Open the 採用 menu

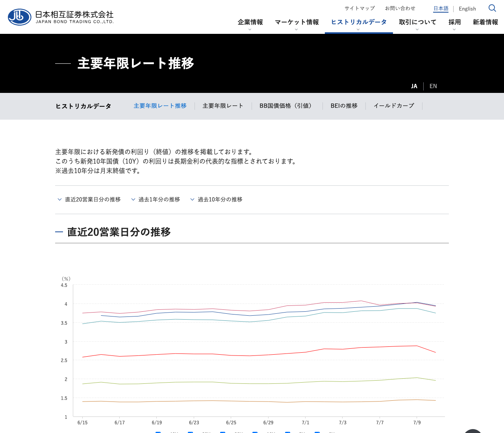click(x=454, y=22)
